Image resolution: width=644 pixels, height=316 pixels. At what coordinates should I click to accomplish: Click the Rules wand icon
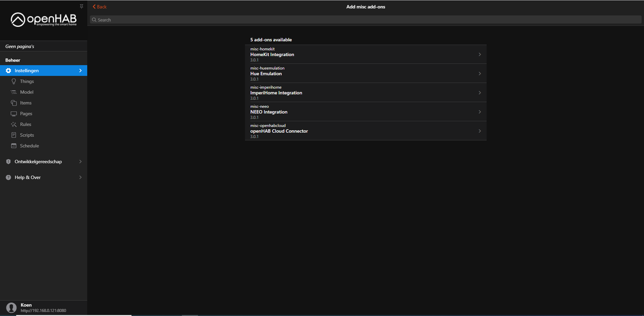14,124
